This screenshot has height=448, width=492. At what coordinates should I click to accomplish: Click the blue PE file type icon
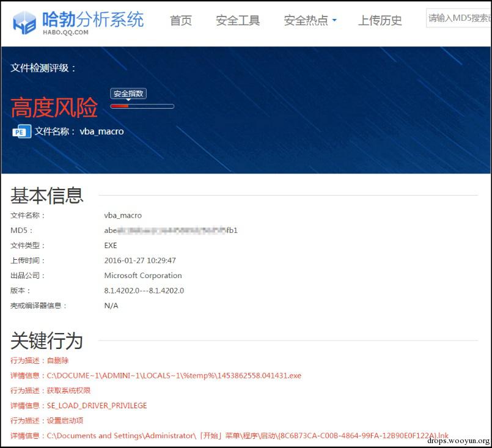[x=21, y=131]
